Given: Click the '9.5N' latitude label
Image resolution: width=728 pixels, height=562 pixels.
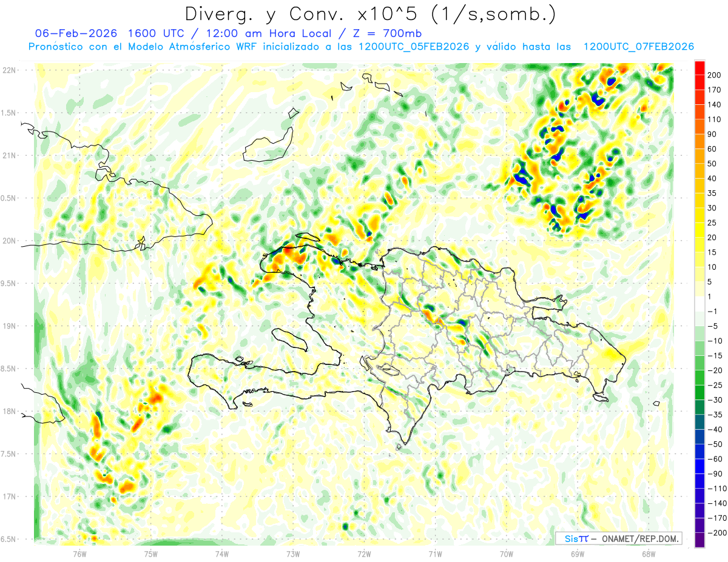Looking at the screenshot, I should (9, 283).
